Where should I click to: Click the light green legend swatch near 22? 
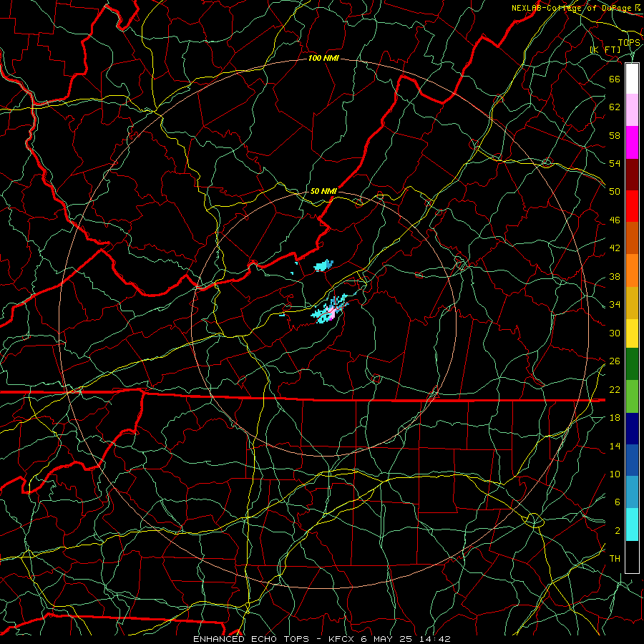point(632,396)
